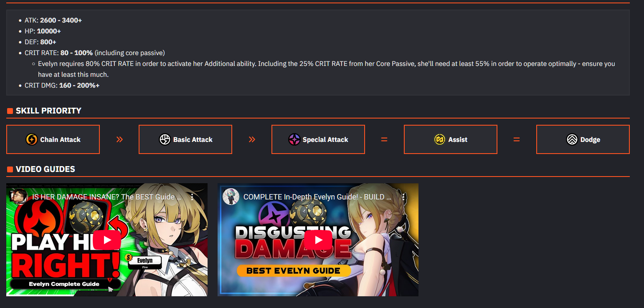Select the Dodge priority box label
The width and height of the screenshot is (644, 308).
click(x=590, y=140)
